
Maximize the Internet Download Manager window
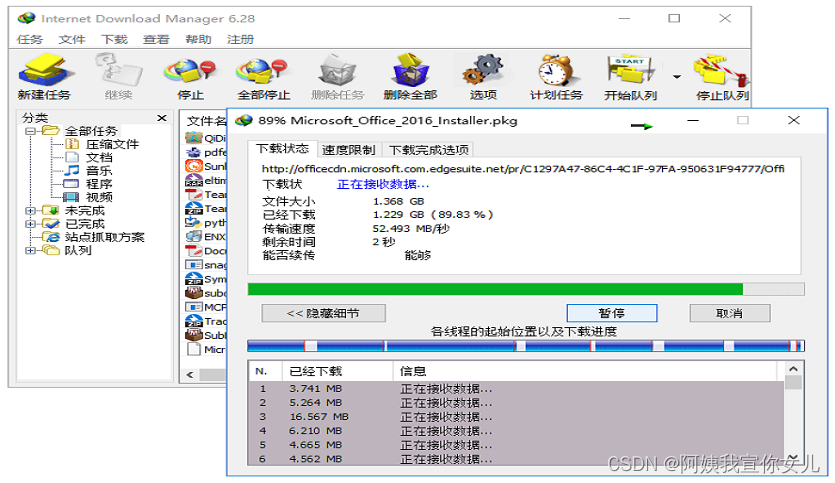tap(674, 18)
